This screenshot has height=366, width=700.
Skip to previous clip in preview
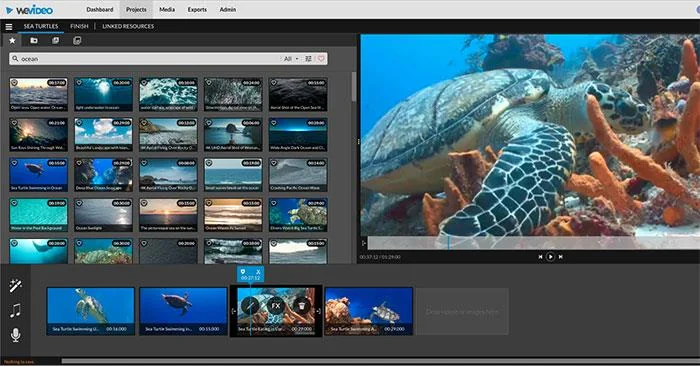coord(540,257)
